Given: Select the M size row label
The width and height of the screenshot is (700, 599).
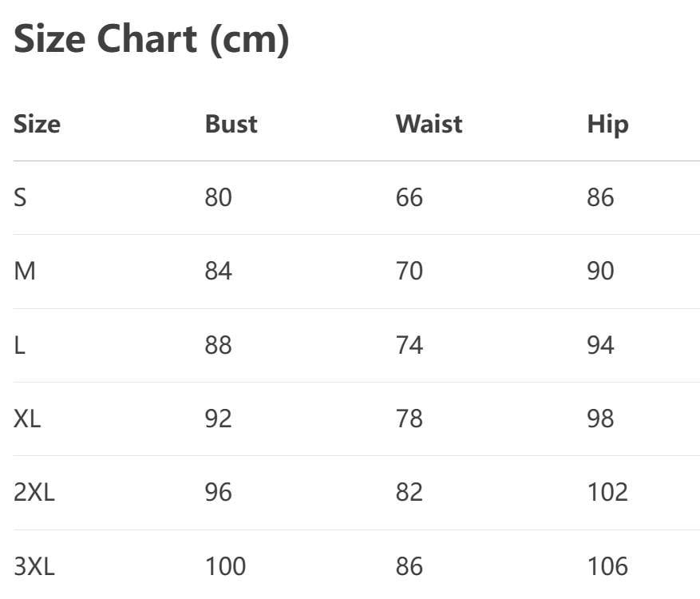Looking at the screenshot, I should click(25, 272).
